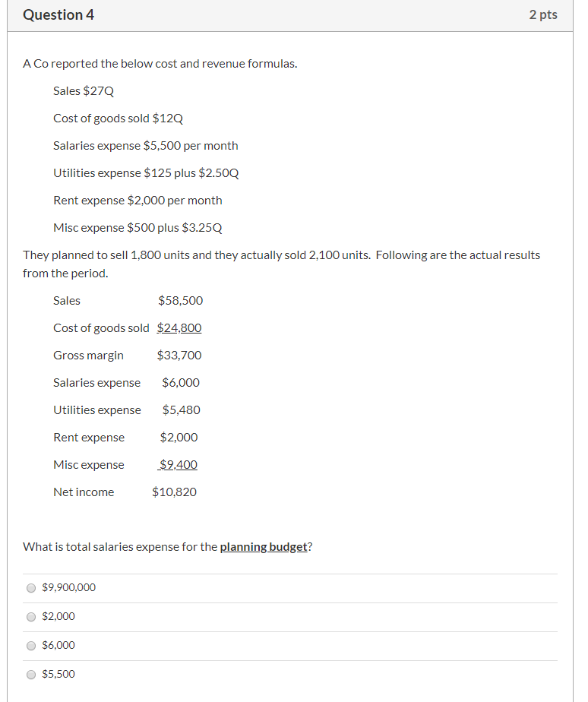The image size is (588, 702).
Task: Click the $9,900,000 answer label text
Action: pos(67,587)
